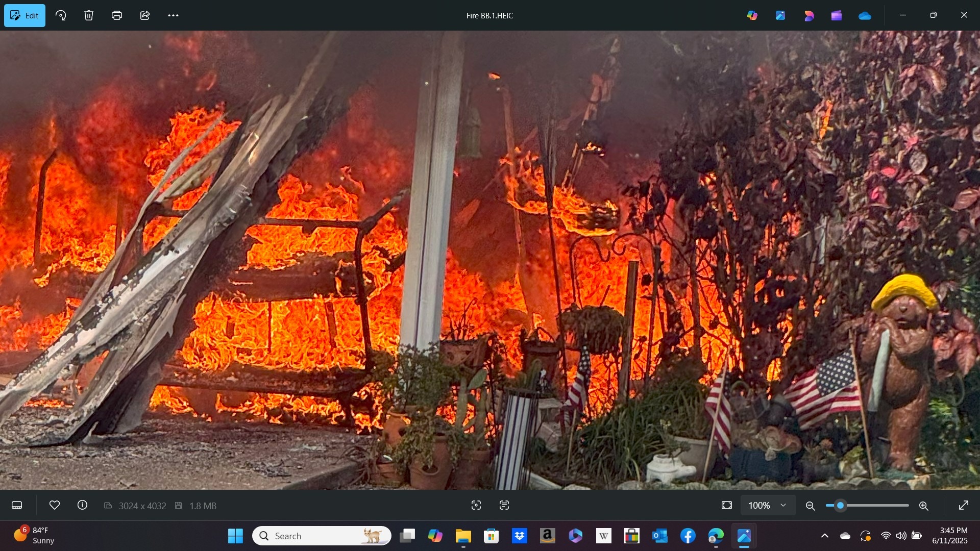Scan text in the image

point(504,506)
